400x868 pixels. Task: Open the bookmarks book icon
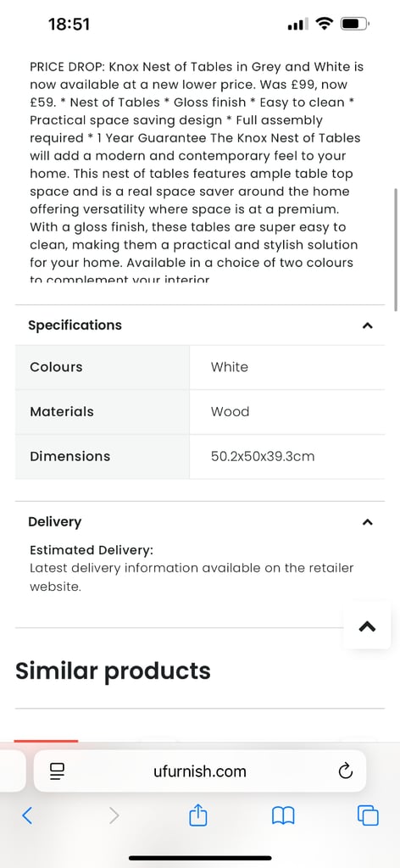click(x=283, y=815)
